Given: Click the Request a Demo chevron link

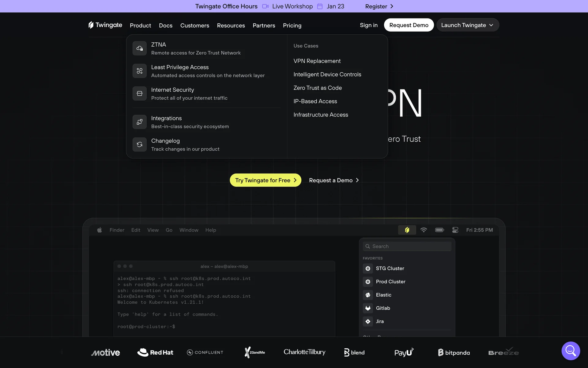Looking at the screenshot, I should coord(334,180).
